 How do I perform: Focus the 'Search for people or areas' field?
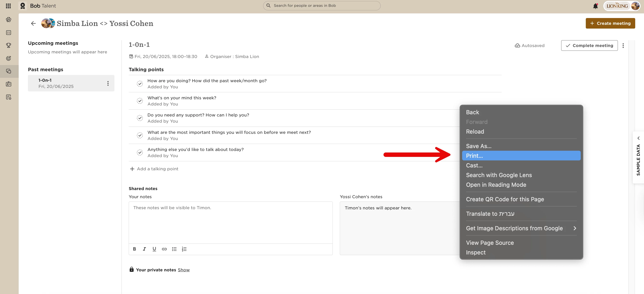tap(322, 5)
